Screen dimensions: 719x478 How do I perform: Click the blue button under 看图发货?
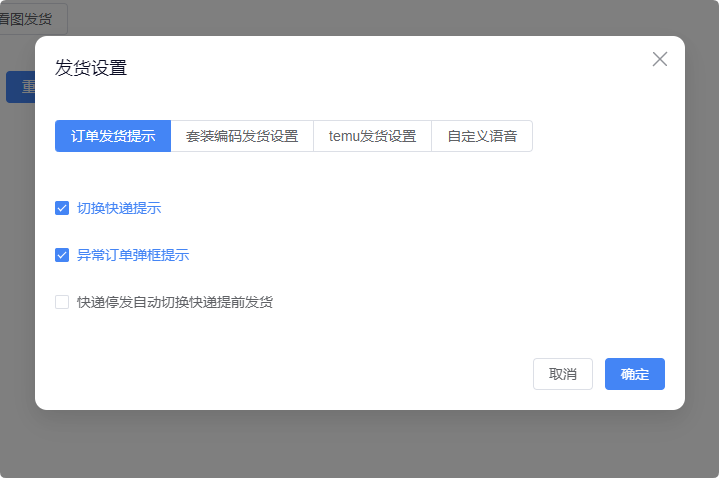(x=20, y=87)
